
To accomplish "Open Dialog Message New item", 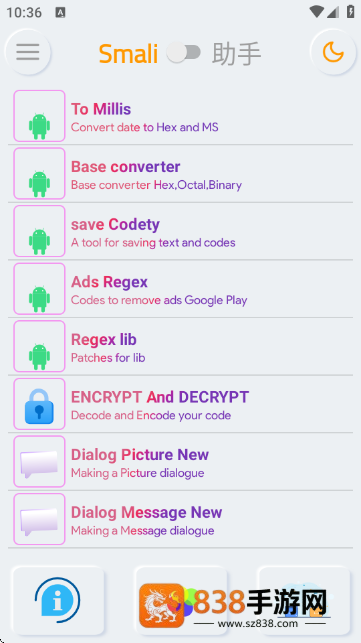I will 180,519.
